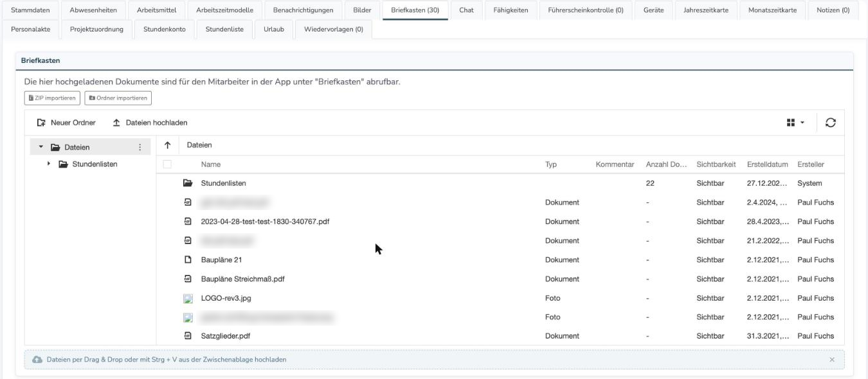868x379 pixels.
Task: Sort by the Name column header
Action: [211, 164]
